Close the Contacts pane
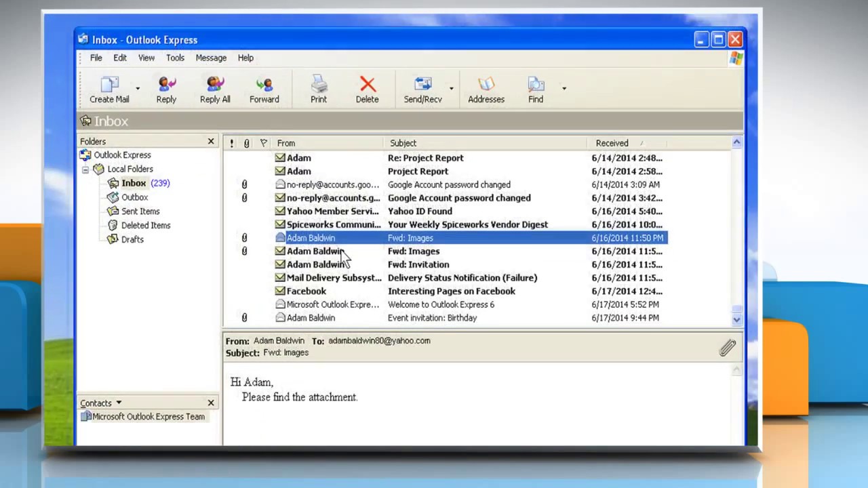Screen dimensions: 868x488 pyautogui.click(x=211, y=403)
